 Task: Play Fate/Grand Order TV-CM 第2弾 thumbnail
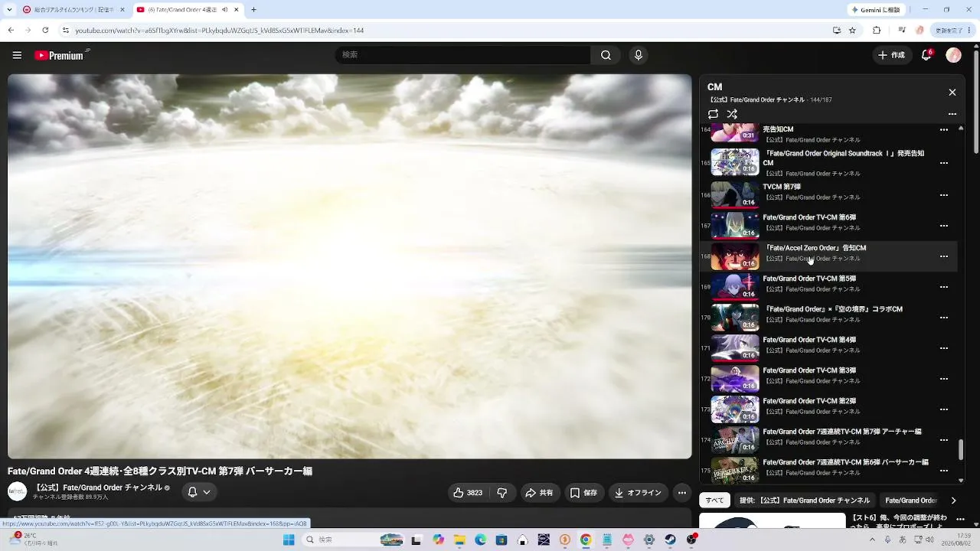coord(735,409)
